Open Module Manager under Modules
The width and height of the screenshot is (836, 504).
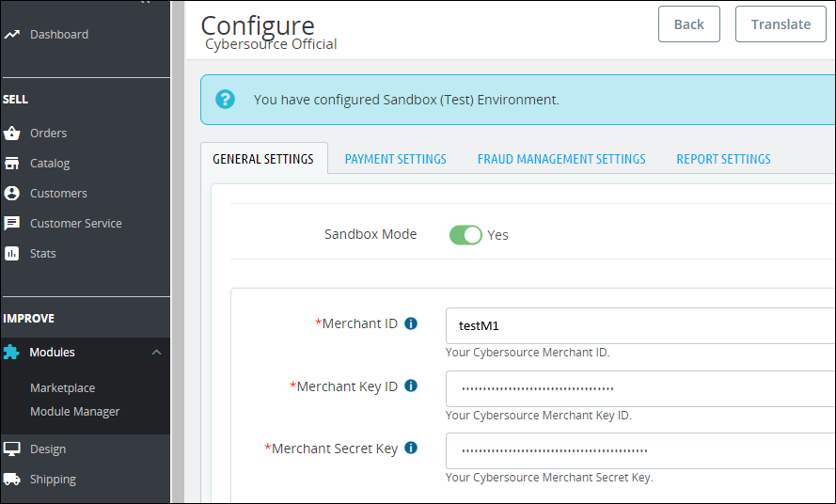[74, 411]
